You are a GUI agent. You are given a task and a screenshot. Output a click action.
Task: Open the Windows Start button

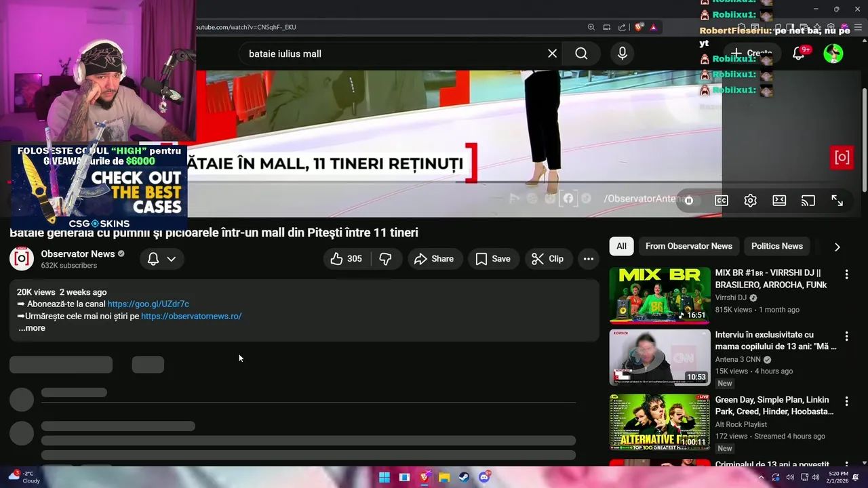point(384,477)
